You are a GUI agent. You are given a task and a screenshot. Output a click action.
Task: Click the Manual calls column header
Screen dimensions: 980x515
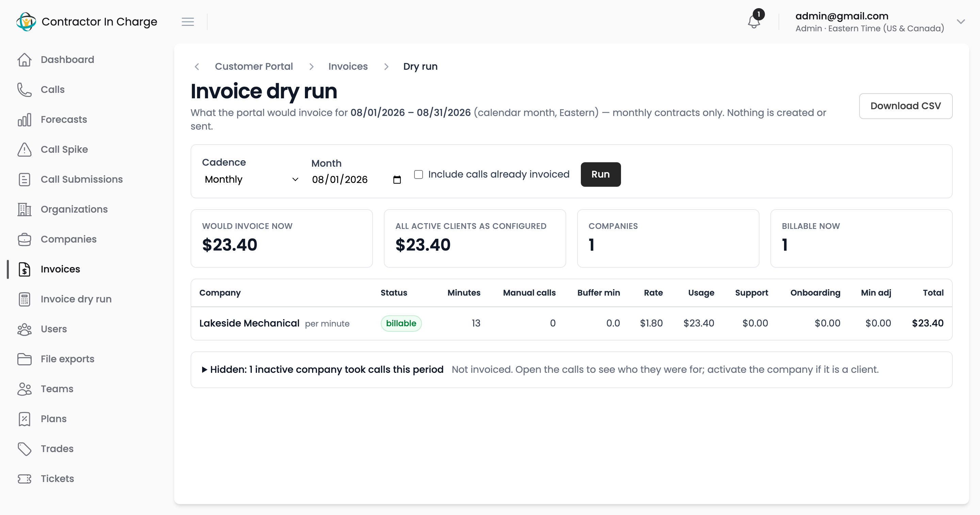[x=529, y=293]
